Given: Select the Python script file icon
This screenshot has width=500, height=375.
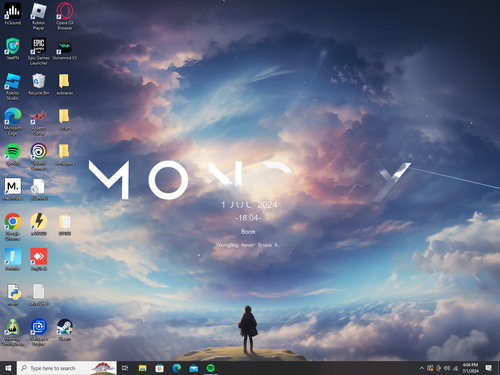Looking at the screenshot, I should tap(13, 295).
